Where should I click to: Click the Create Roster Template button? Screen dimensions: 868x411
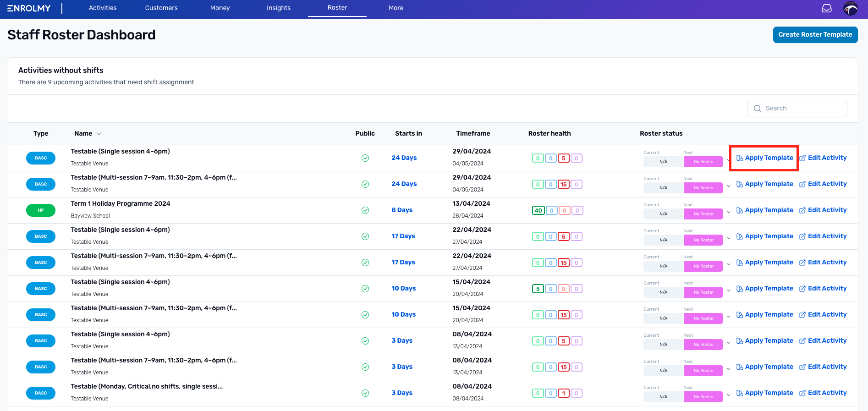(x=815, y=35)
